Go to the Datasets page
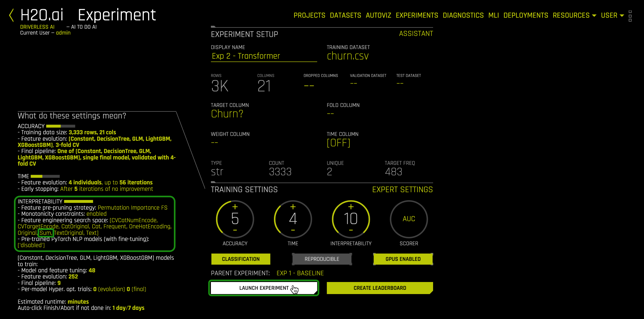The image size is (644, 319). (345, 15)
